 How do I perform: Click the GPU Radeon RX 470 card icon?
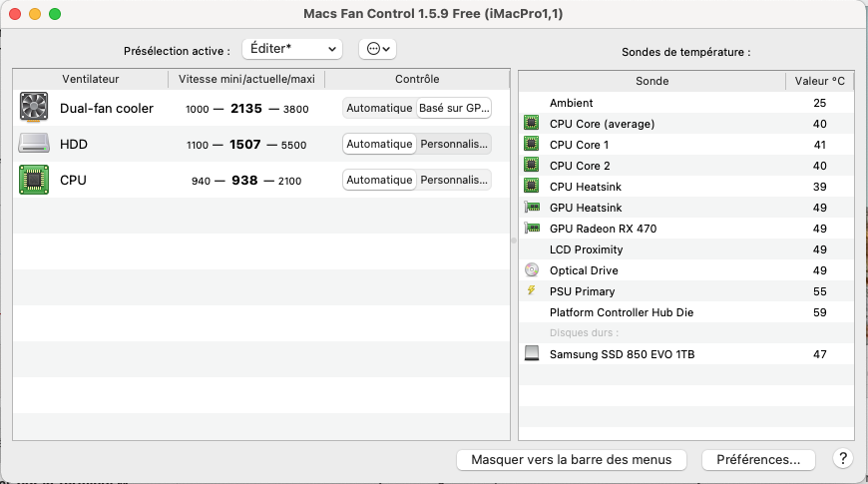pos(532,228)
